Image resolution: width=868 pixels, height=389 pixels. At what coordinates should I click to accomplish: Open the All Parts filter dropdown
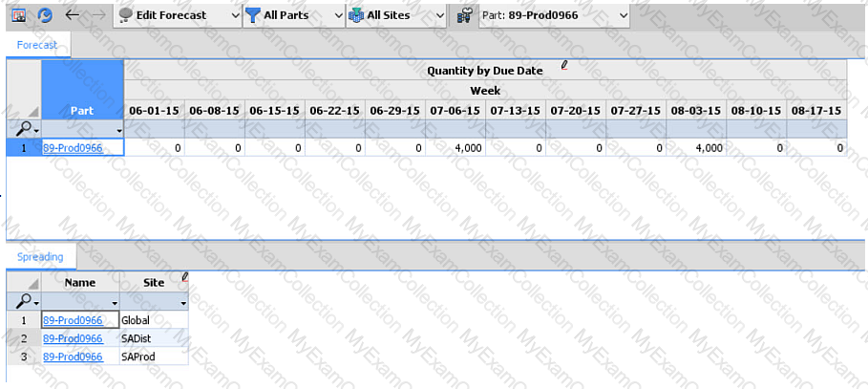[339, 16]
